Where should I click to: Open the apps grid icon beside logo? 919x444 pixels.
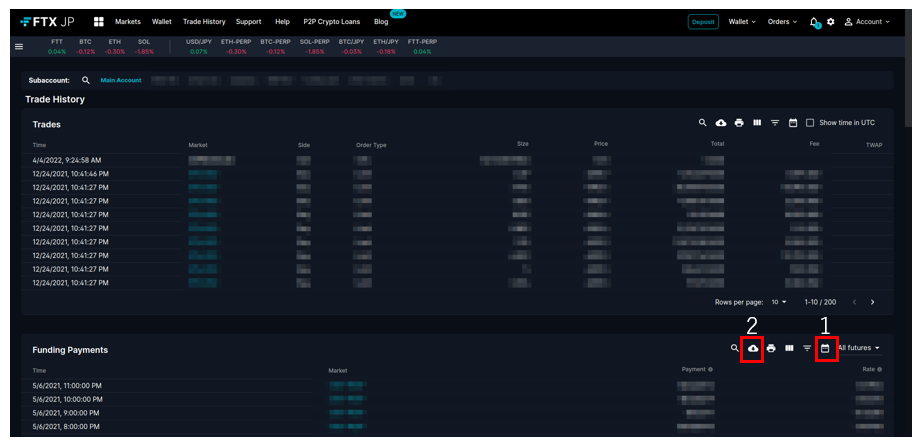point(98,22)
